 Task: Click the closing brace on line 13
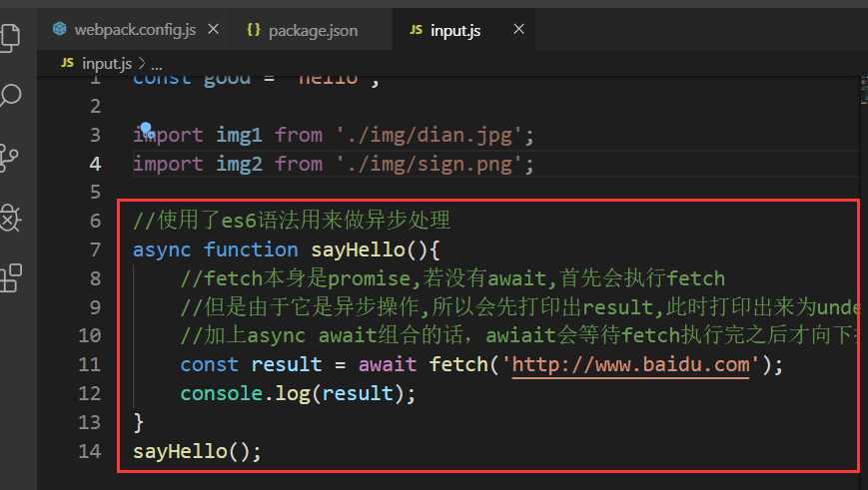[139, 423]
